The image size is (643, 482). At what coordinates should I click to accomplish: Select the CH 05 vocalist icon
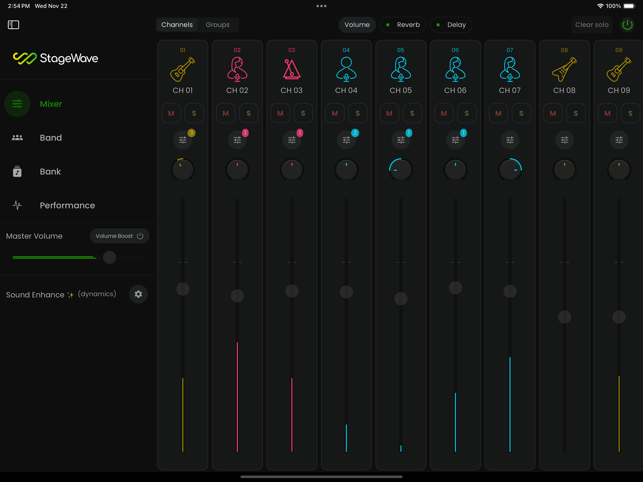tap(401, 70)
